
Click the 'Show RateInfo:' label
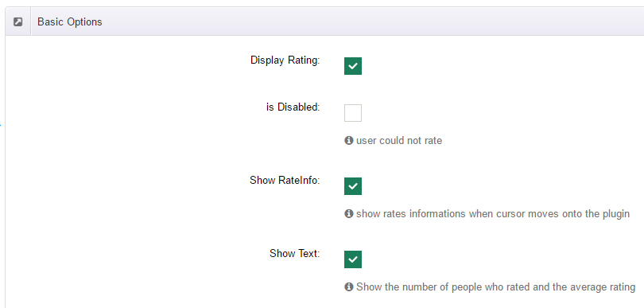tap(285, 181)
